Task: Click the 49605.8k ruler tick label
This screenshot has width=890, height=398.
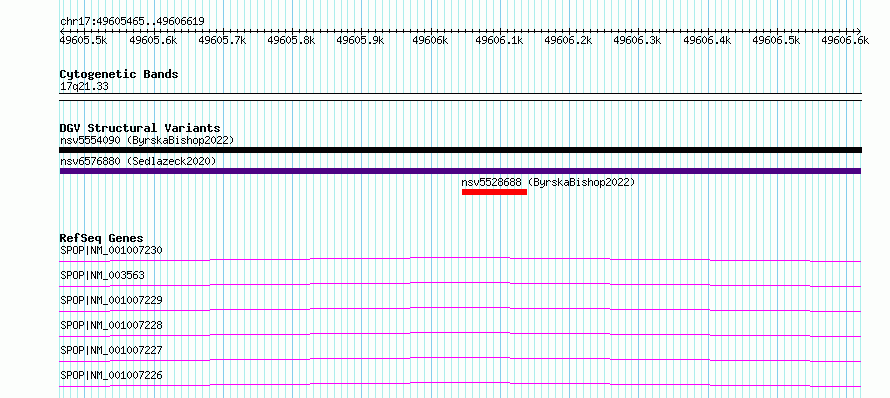Action: pyautogui.click(x=291, y=40)
